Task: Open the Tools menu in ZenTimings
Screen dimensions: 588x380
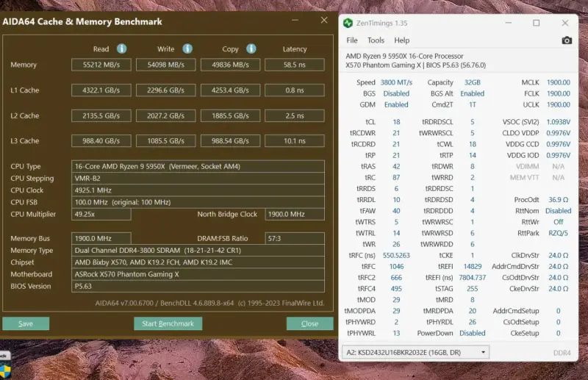Action: (x=376, y=40)
